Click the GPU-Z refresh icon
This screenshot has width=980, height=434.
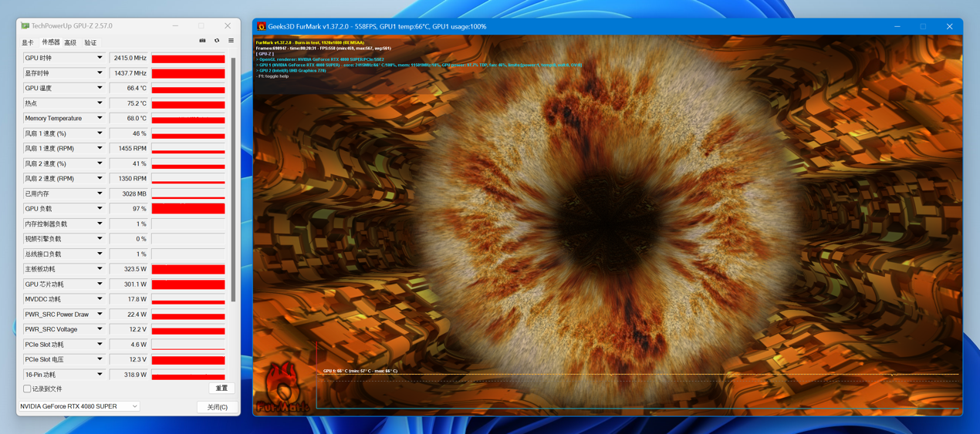point(217,41)
